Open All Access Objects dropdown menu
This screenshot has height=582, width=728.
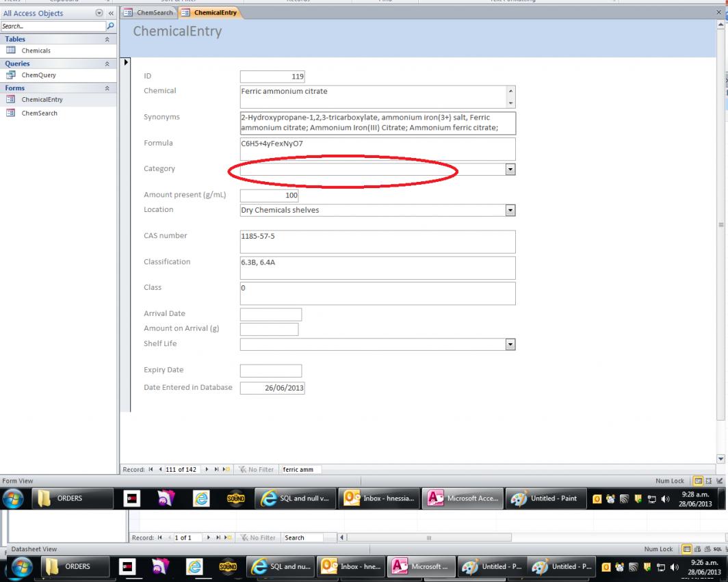tap(99, 13)
